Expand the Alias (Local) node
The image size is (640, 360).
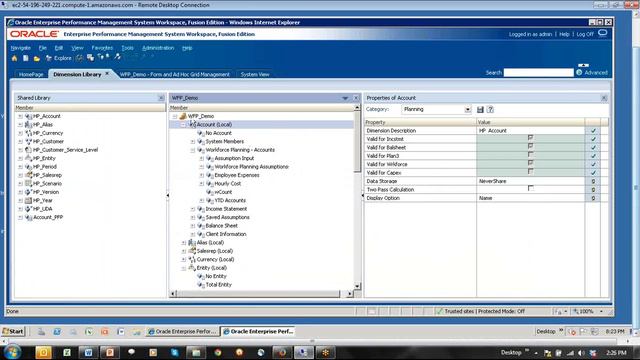click(184, 243)
